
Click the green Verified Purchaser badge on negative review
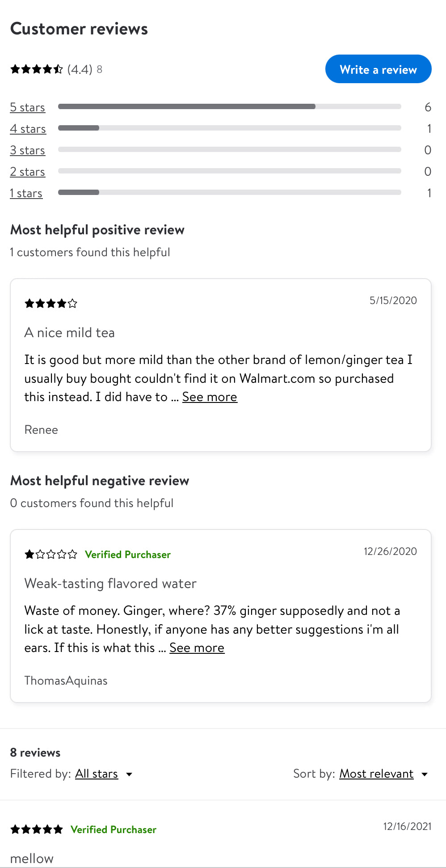pos(128,555)
